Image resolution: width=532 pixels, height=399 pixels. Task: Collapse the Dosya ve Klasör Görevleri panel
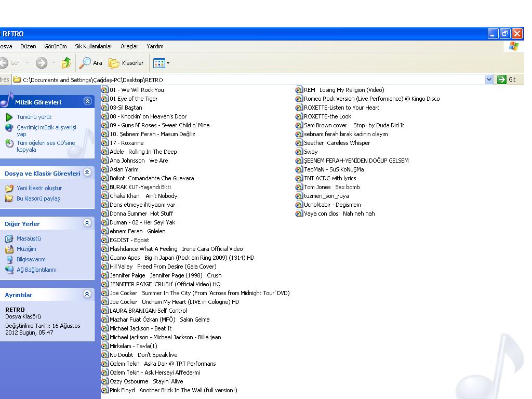coord(87,172)
